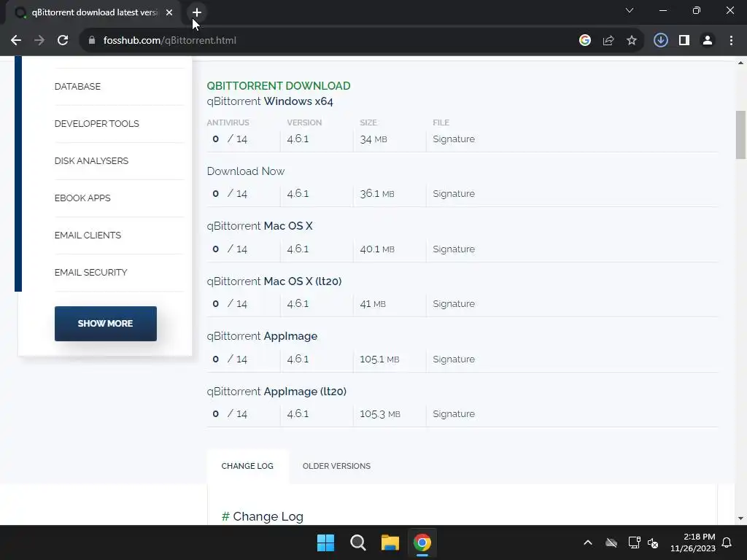The width and height of the screenshot is (747, 560).
Task: Open notification bell
Action: coord(727,542)
